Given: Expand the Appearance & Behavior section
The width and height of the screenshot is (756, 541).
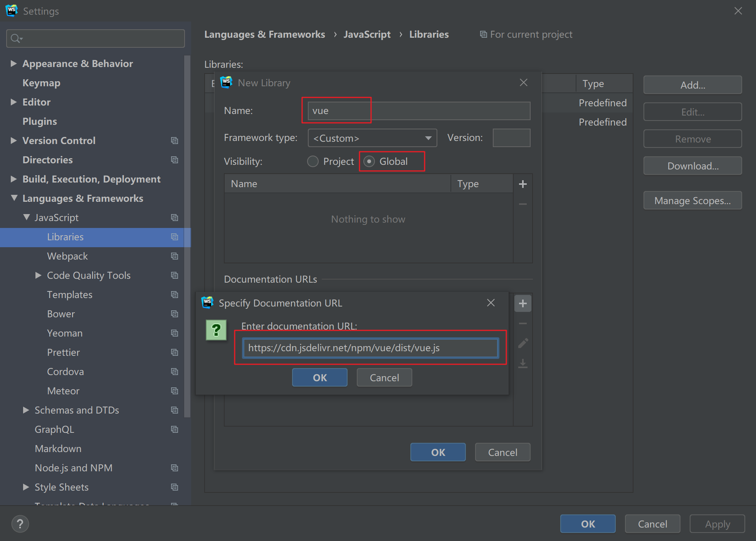Looking at the screenshot, I should 13,64.
